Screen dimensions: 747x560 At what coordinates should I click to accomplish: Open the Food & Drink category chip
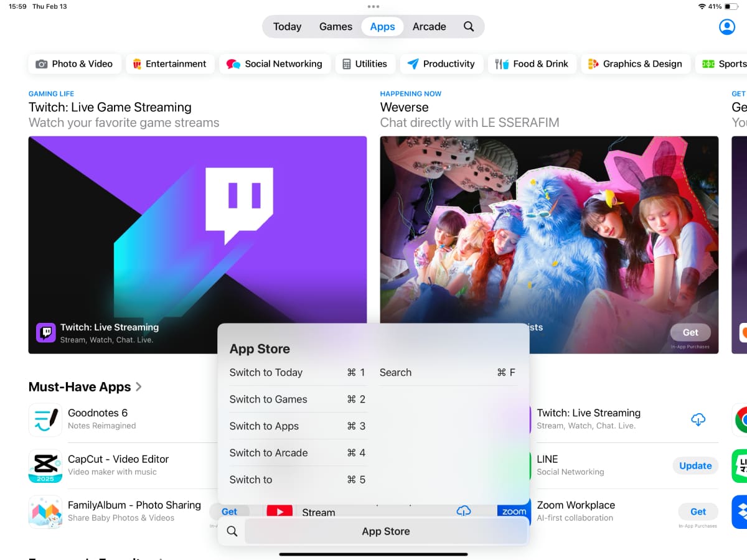pyautogui.click(x=532, y=63)
